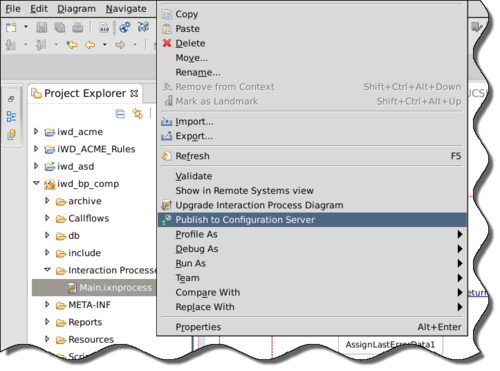Viewport: 500px width, 371px height.
Task: Click the Save All toolbar icon
Action: pyautogui.click(x=60, y=27)
